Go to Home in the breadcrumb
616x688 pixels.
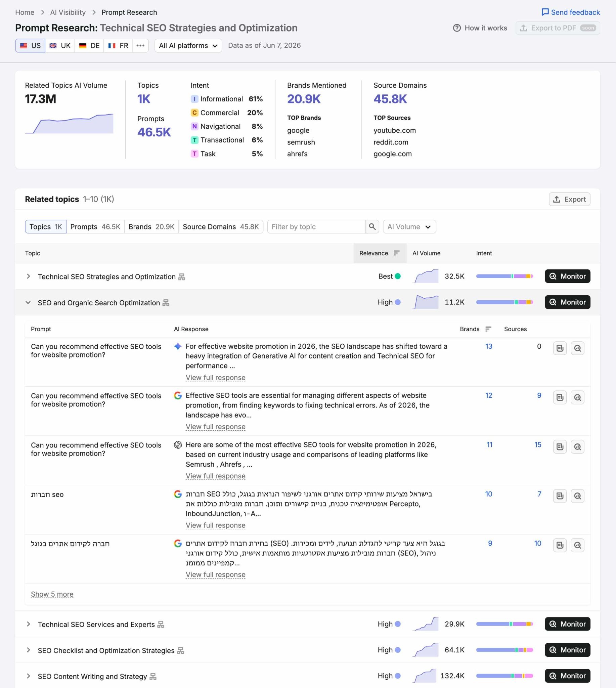click(x=25, y=12)
